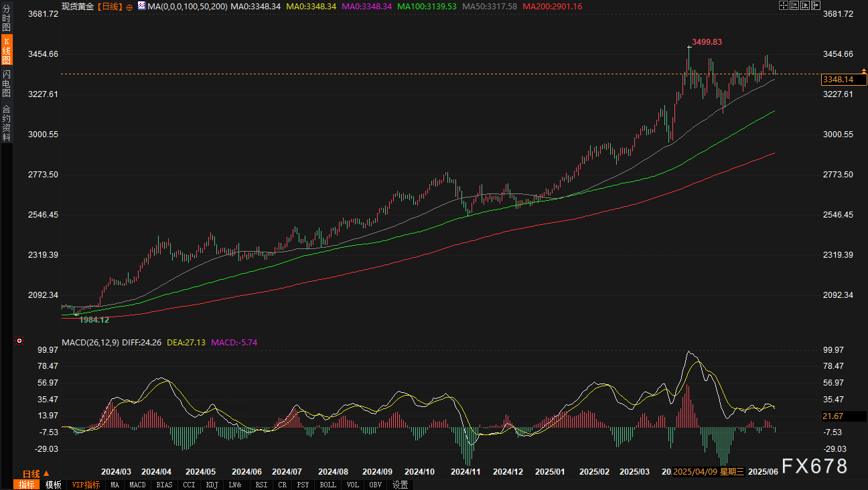This screenshot has width=868, height=490.
Task: Click the chart playback icon
Action: 806,5
